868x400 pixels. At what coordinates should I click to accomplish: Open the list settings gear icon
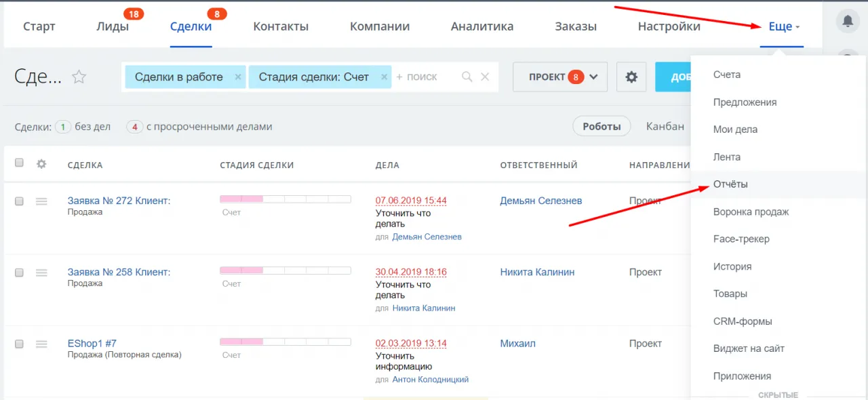point(631,77)
